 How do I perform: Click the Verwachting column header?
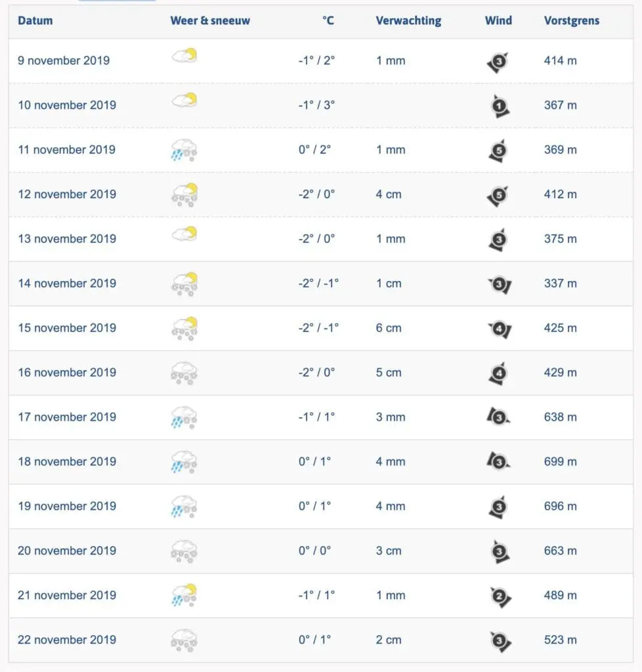(x=408, y=20)
